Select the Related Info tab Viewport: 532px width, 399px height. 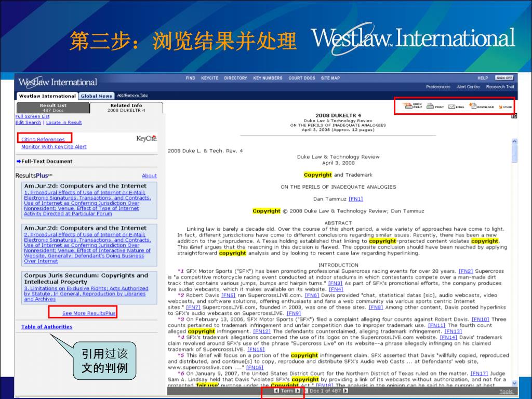126,108
